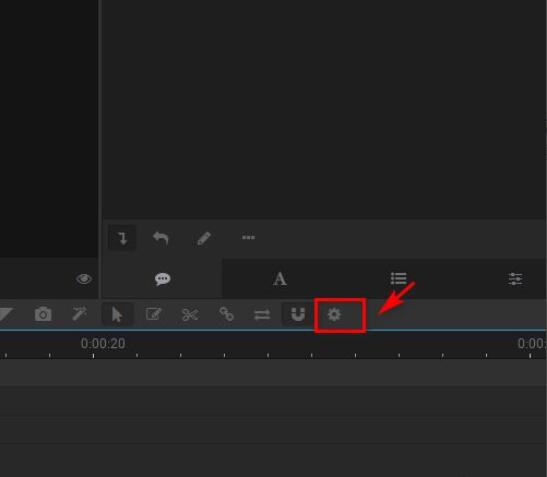The width and height of the screenshot is (547, 477).
Task: Switch to the letter A text tab
Action: click(x=280, y=279)
